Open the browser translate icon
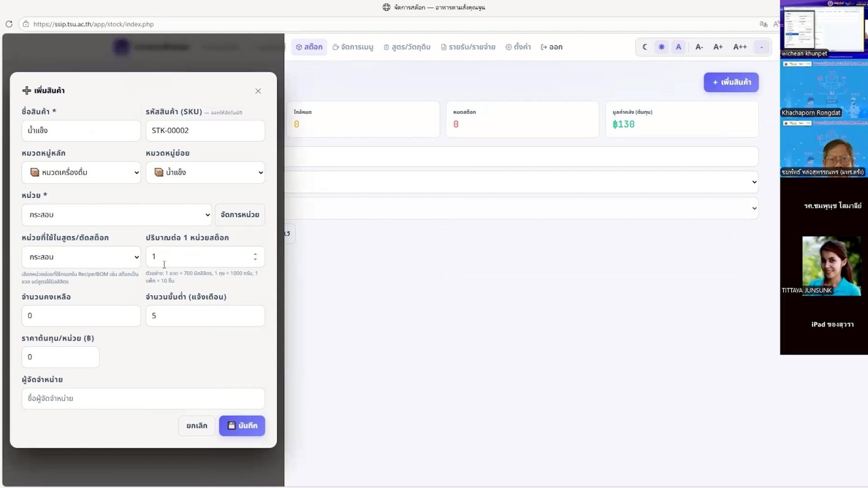The width and height of the screenshot is (868, 488). pos(763,24)
